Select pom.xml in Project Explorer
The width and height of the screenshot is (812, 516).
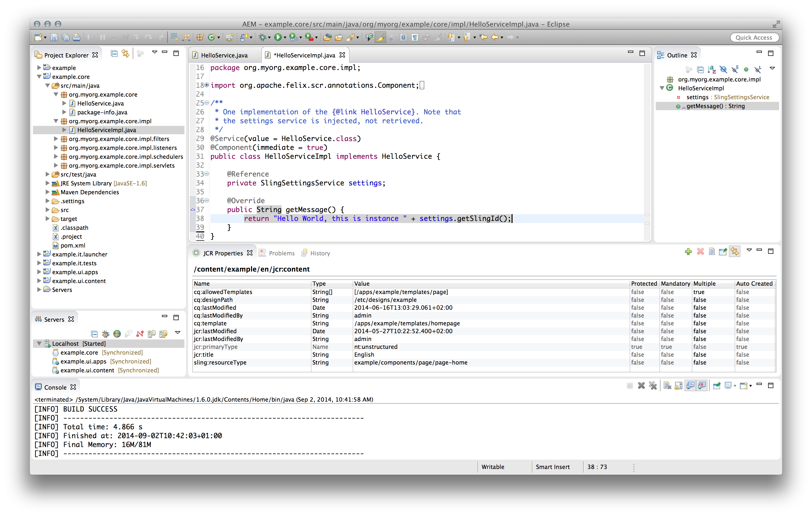pos(73,245)
